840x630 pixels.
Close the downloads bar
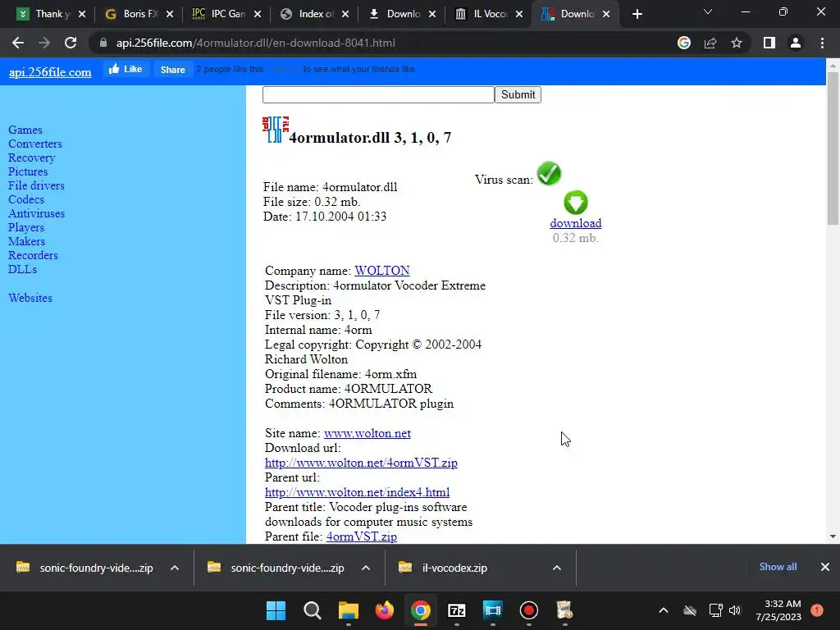coord(825,567)
